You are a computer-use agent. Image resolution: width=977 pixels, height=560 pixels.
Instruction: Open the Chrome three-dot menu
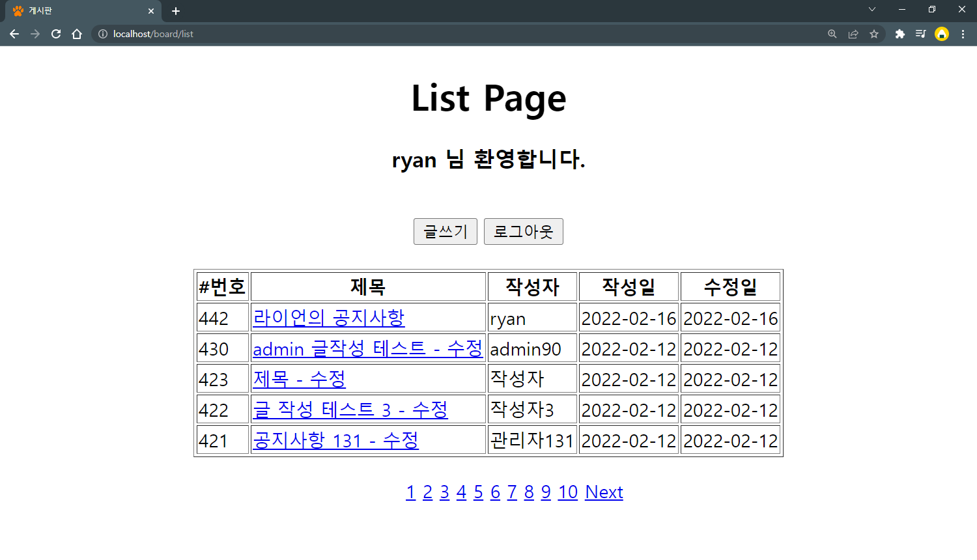tap(963, 34)
